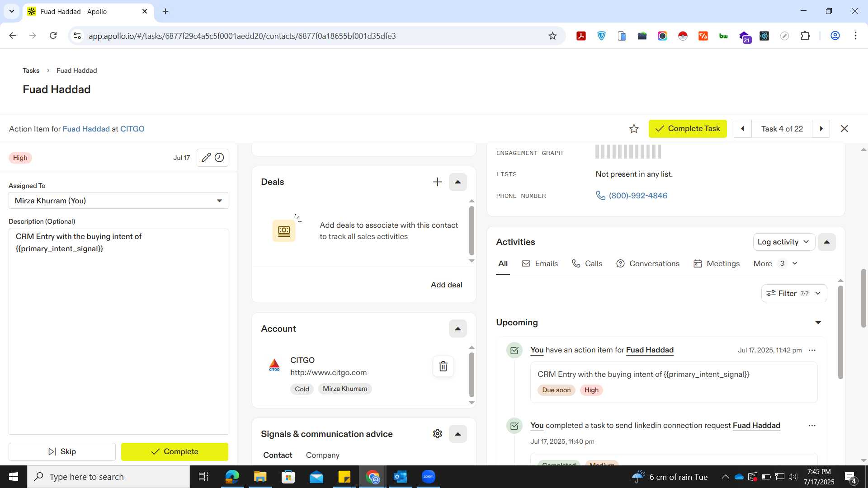Switch to Meetings tab
Screen dimensions: 868x488
(x=717, y=263)
